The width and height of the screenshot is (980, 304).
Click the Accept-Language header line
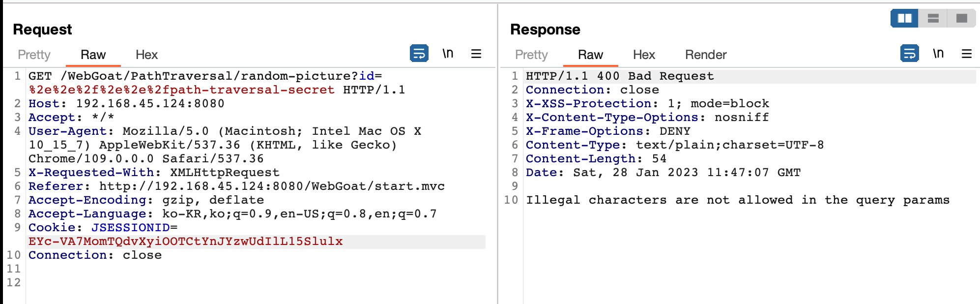click(232, 214)
